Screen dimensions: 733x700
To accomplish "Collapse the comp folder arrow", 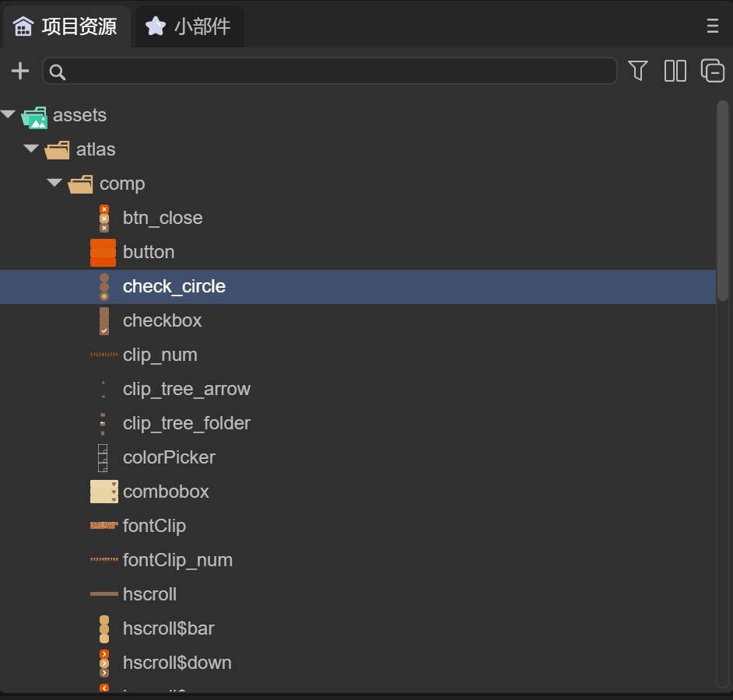I will pos(54,184).
